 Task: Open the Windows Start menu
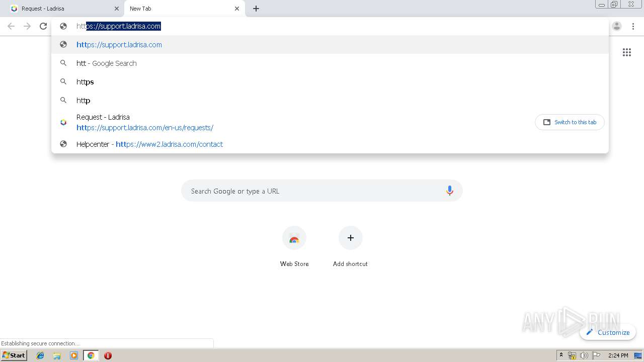tap(14, 355)
